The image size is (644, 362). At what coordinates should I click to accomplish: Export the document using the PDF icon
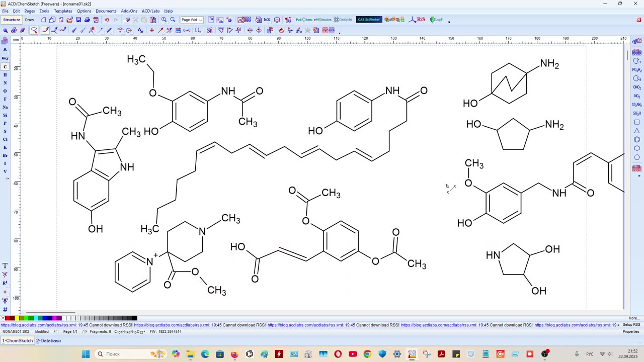click(96, 20)
